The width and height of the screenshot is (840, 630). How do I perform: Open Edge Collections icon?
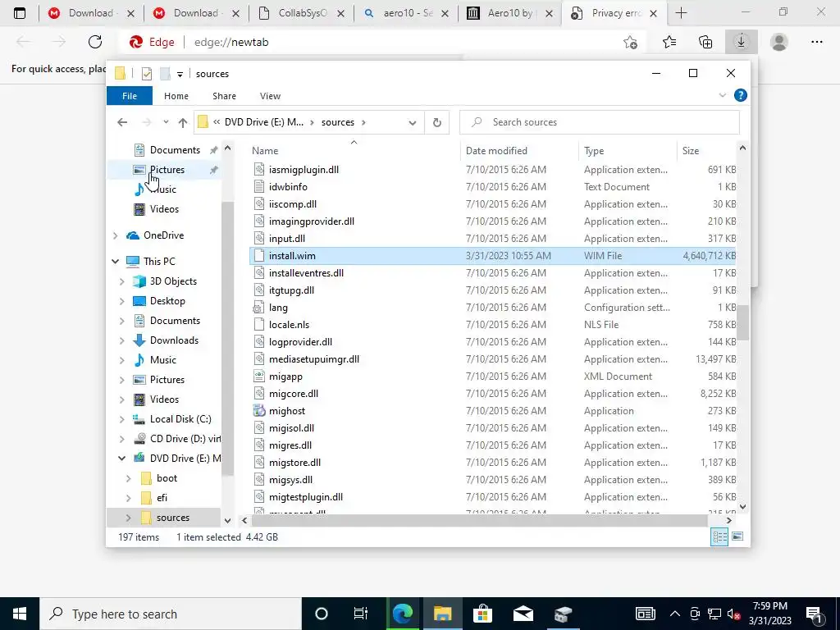tap(705, 42)
